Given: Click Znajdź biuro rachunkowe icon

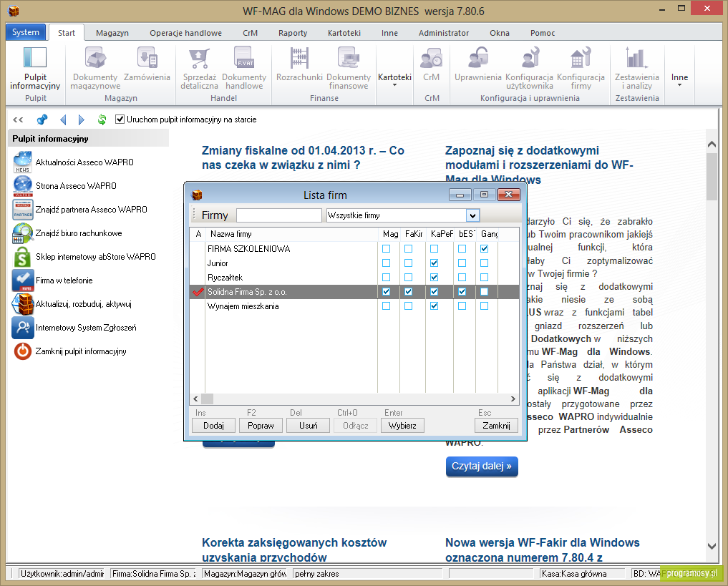Looking at the screenshot, I should point(23,233).
